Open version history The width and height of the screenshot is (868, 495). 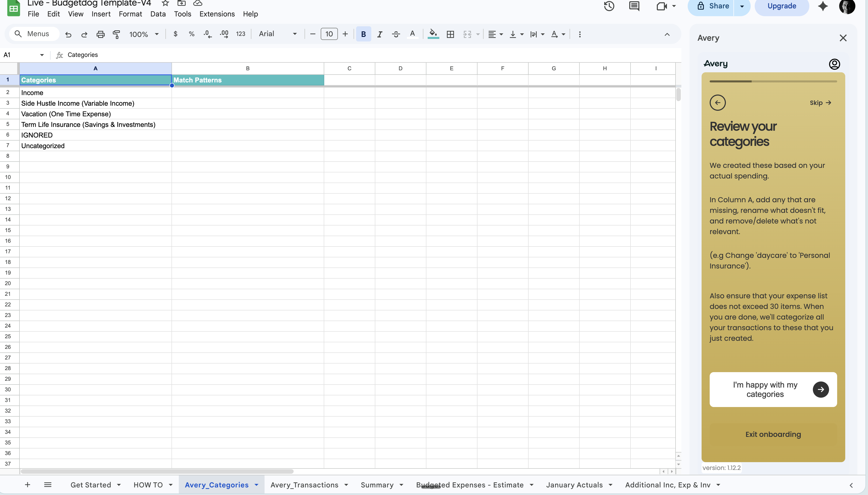pyautogui.click(x=609, y=6)
